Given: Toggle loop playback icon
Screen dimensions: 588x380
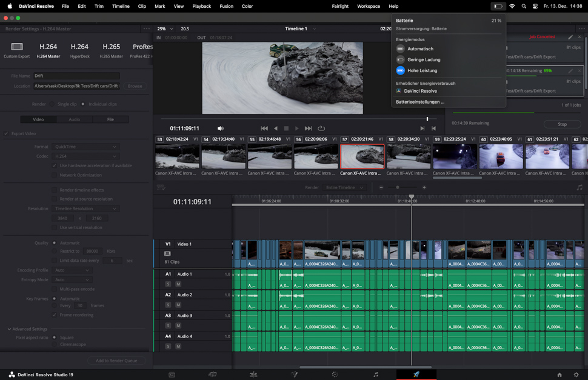Looking at the screenshot, I should click(x=321, y=128).
